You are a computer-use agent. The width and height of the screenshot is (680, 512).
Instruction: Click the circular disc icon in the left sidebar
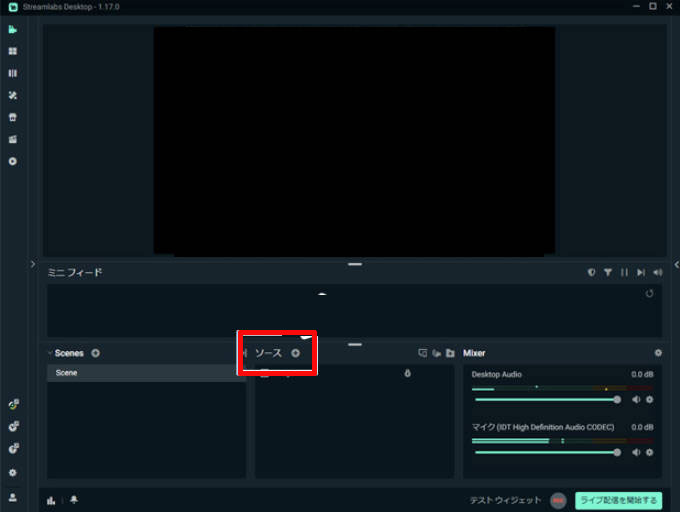pos(13,161)
